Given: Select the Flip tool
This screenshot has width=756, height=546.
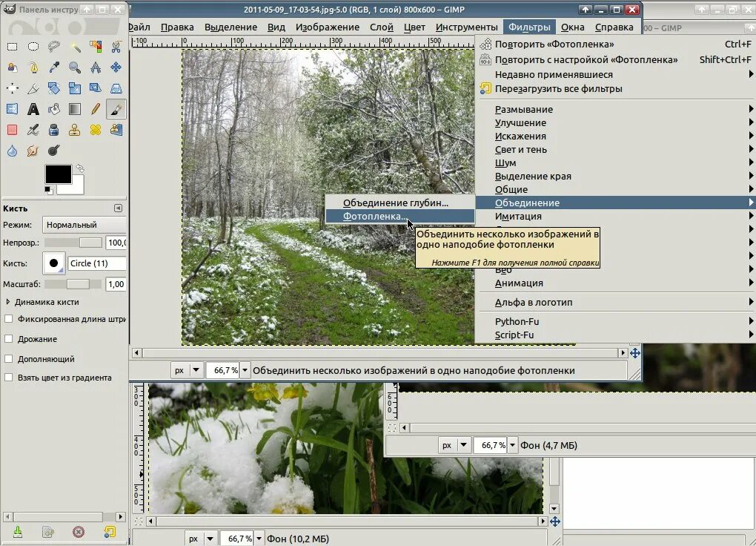Looking at the screenshot, I should [x=12, y=109].
